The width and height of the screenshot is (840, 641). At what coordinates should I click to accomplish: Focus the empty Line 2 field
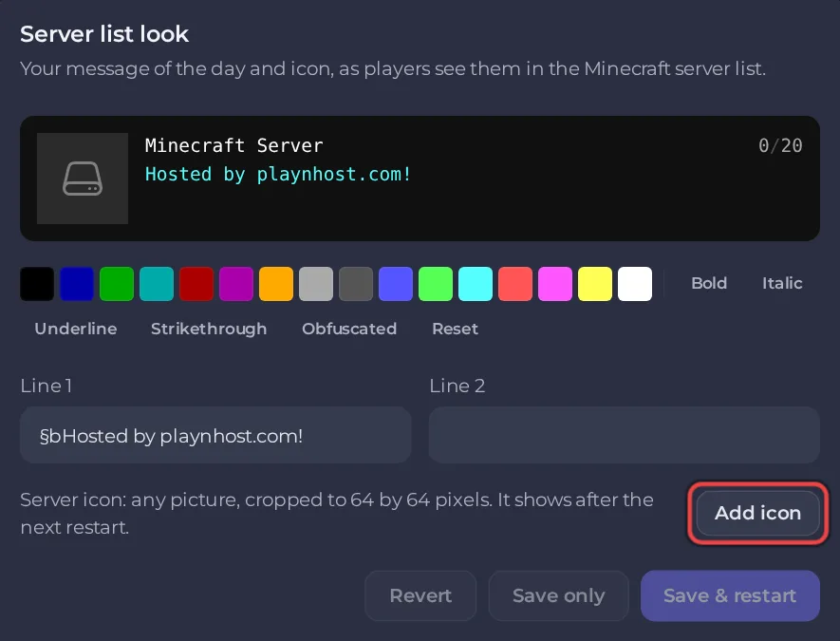[625, 435]
